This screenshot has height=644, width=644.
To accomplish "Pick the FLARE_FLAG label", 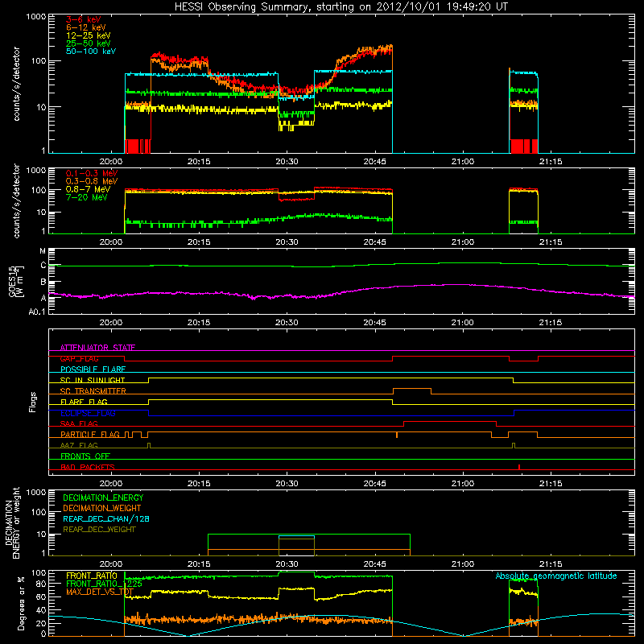I will pyautogui.click(x=84, y=402).
